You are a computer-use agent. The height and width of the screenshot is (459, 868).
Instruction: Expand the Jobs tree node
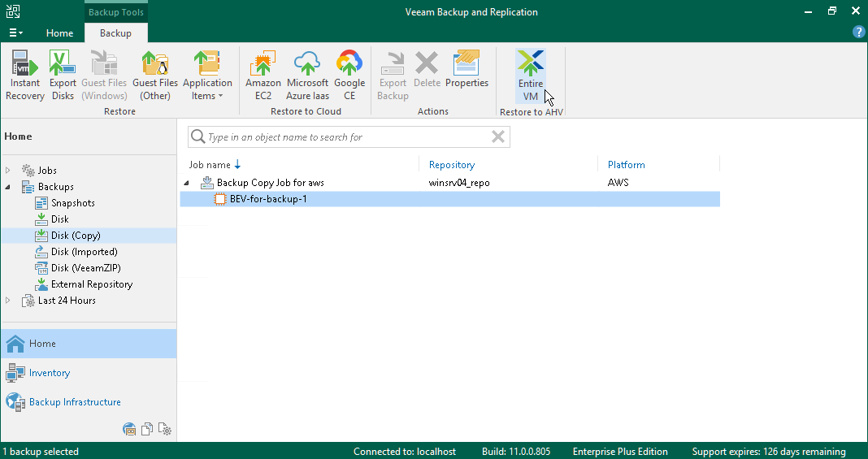click(x=8, y=171)
